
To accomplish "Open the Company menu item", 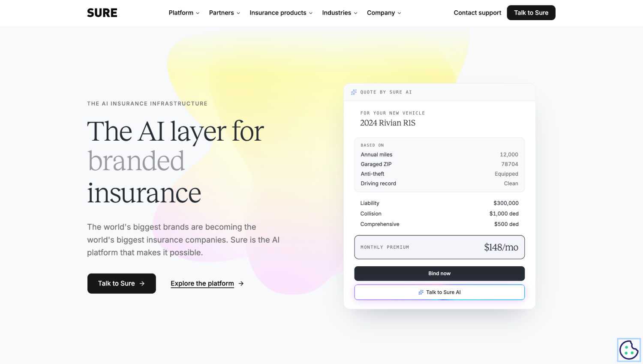I will coord(384,13).
